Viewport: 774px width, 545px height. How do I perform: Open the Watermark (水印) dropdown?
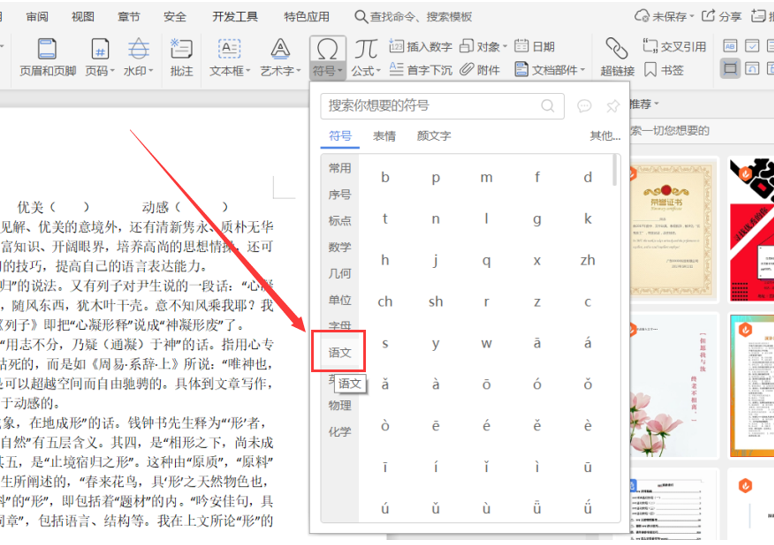pyautogui.click(x=138, y=57)
